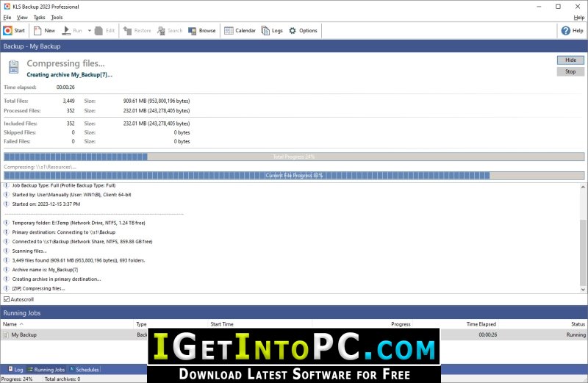
Task: Click the Time Elapsed column header
Action: 455,324
